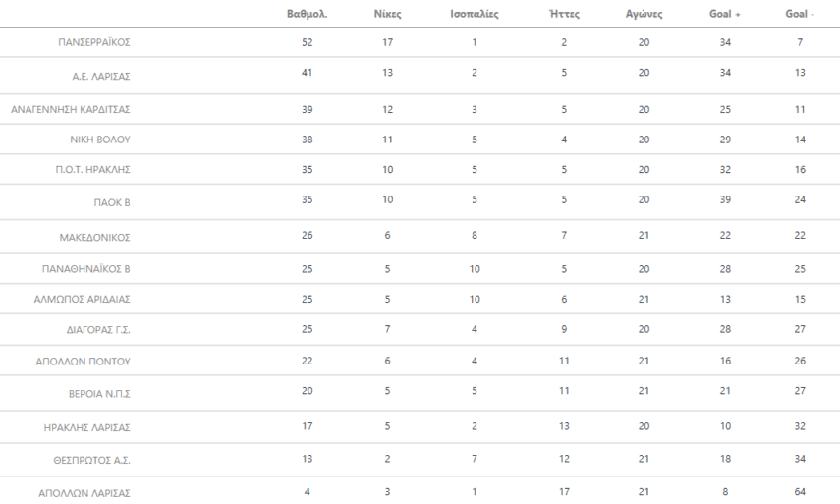Select team ΠΑΝΣΕΡΡΑΪΚΟΣ in the table
The image size is (840, 504).
coord(95,42)
